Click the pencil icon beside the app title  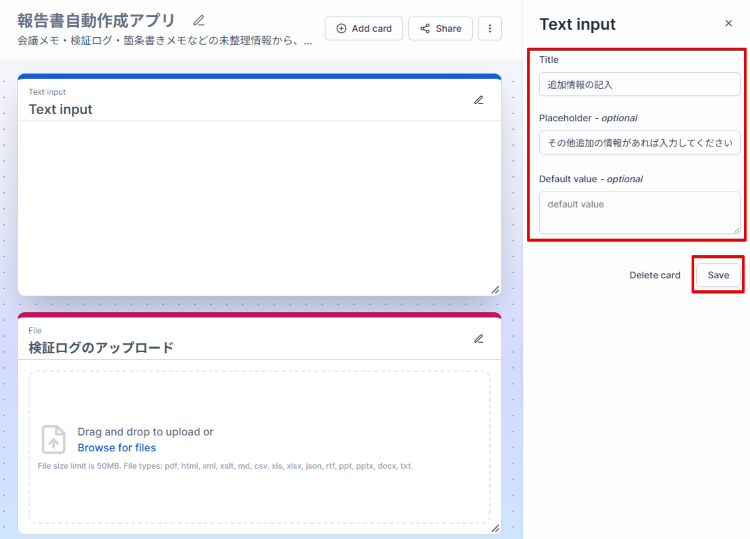(x=199, y=20)
